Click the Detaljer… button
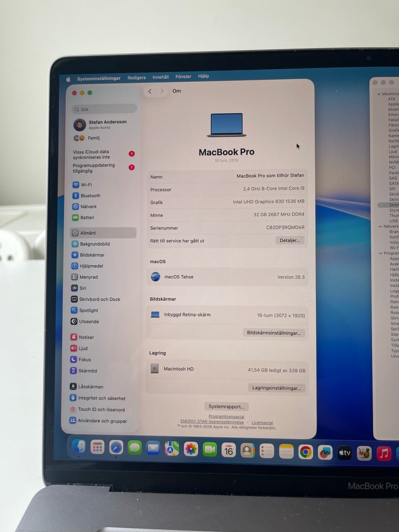This screenshot has width=399, height=532. 290,240
